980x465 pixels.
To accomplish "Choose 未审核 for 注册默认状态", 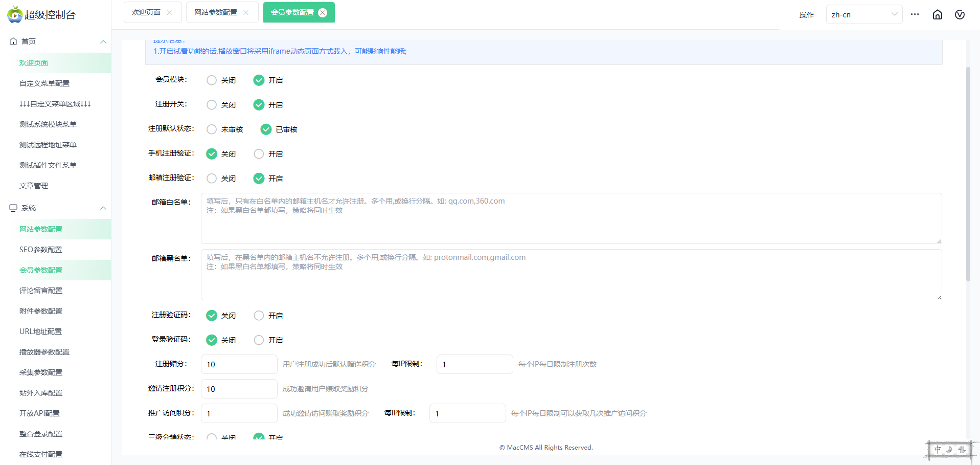I will pyautogui.click(x=212, y=129).
